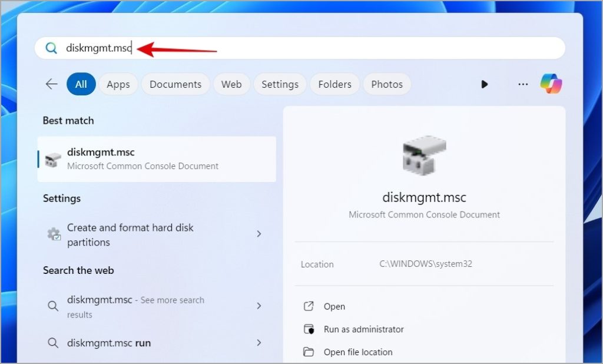This screenshot has height=364, width=603.
Task: Choose Open file location
Action: point(358,352)
